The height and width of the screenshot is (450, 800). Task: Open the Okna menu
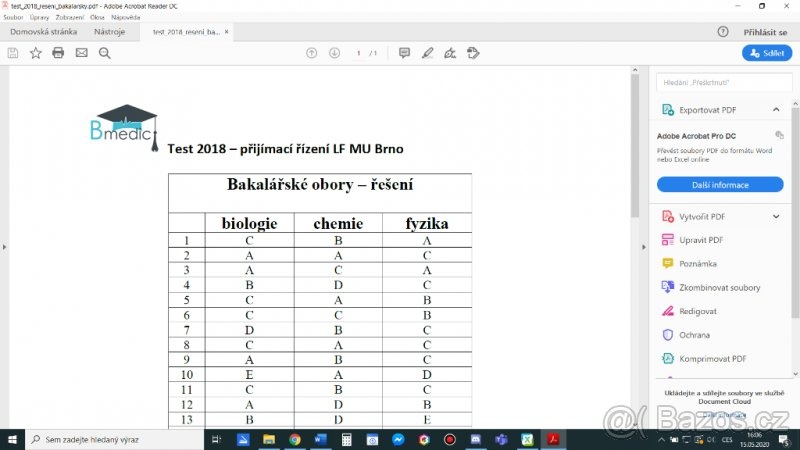pyautogui.click(x=97, y=17)
